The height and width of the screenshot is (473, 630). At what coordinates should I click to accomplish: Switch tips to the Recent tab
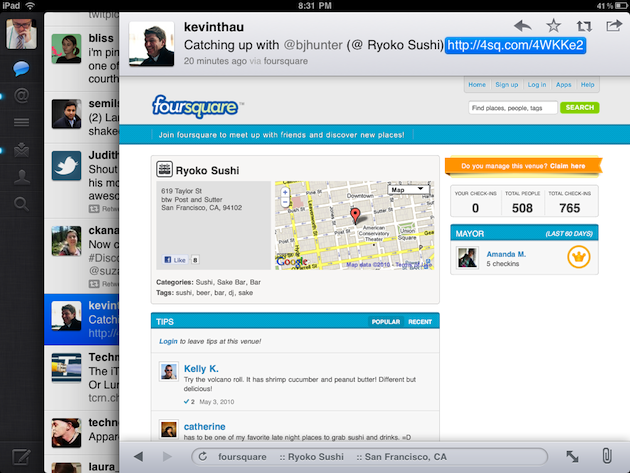click(420, 322)
